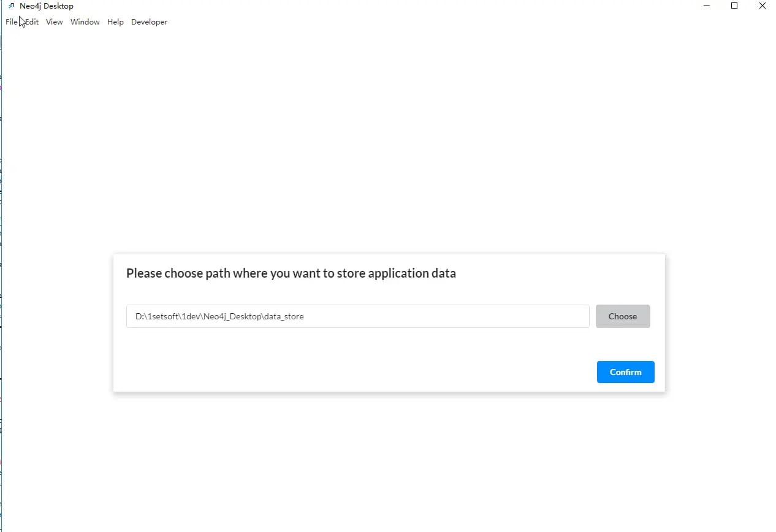Open the File menu

tap(12, 22)
